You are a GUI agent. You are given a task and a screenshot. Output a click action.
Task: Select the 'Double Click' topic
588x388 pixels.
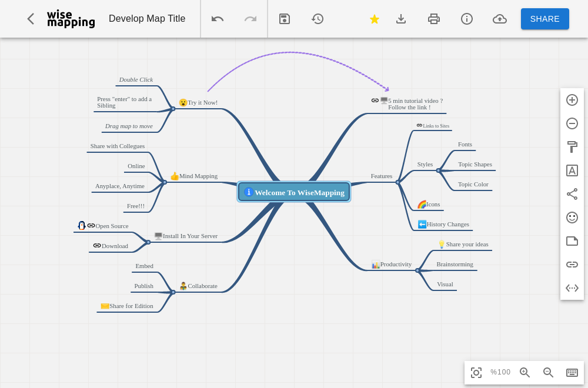pyautogui.click(x=136, y=79)
